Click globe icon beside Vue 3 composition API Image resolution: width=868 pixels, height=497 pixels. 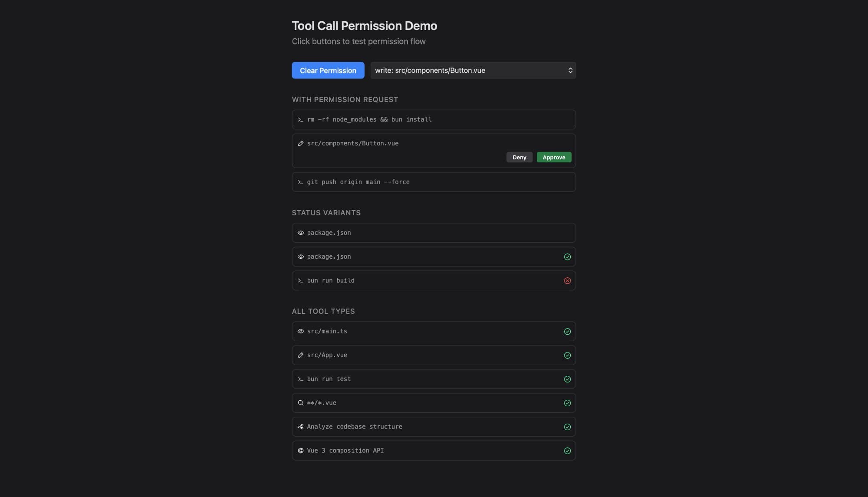pyautogui.click(x=300, y=451)
